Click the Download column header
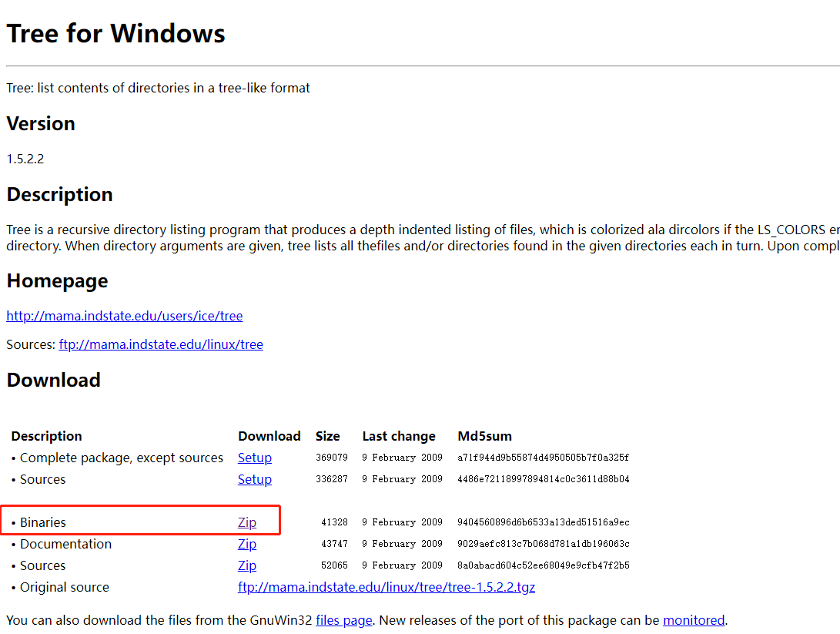 tap(269, 436)
